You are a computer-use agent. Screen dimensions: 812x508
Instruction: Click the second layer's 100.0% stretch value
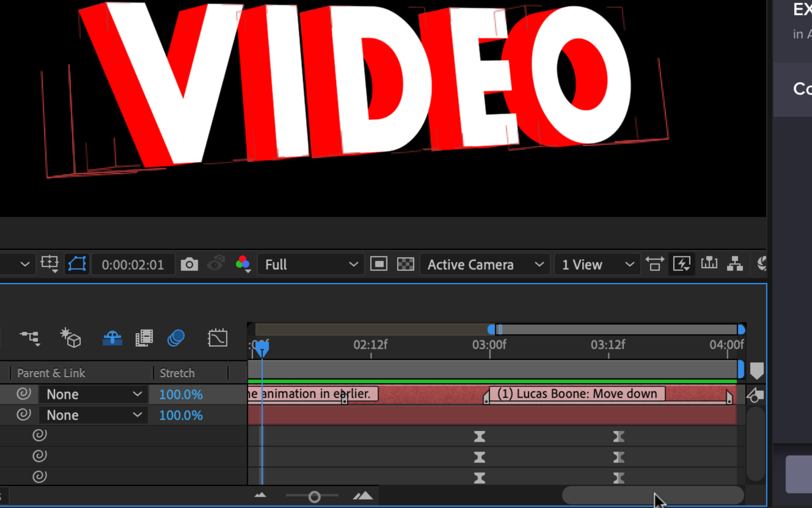(x=181, y=415)
